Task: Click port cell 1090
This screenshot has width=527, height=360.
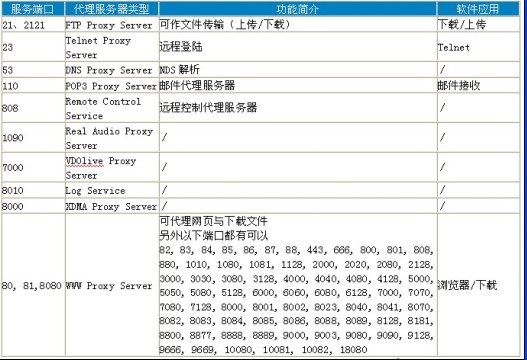Action: pos(33,138)
